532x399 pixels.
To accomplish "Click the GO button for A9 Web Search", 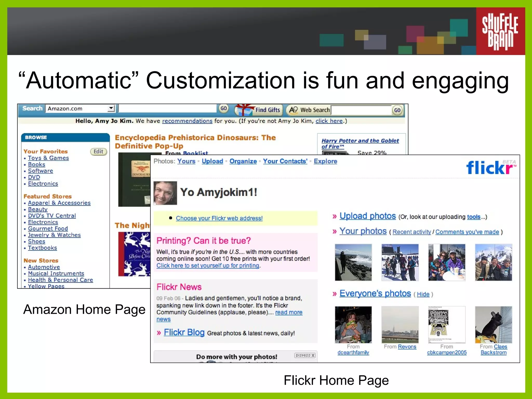I will pyautogui.click(x=397, y=110).
